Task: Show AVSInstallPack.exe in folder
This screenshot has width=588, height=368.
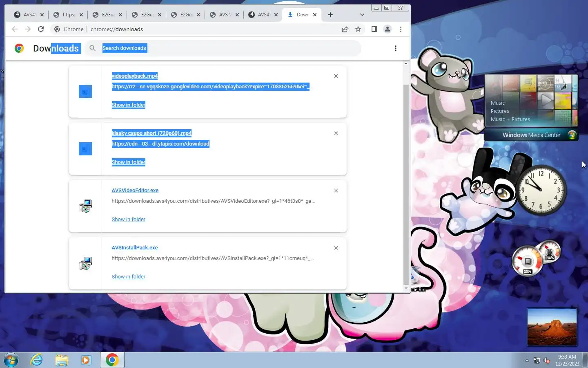Action: 128,277
